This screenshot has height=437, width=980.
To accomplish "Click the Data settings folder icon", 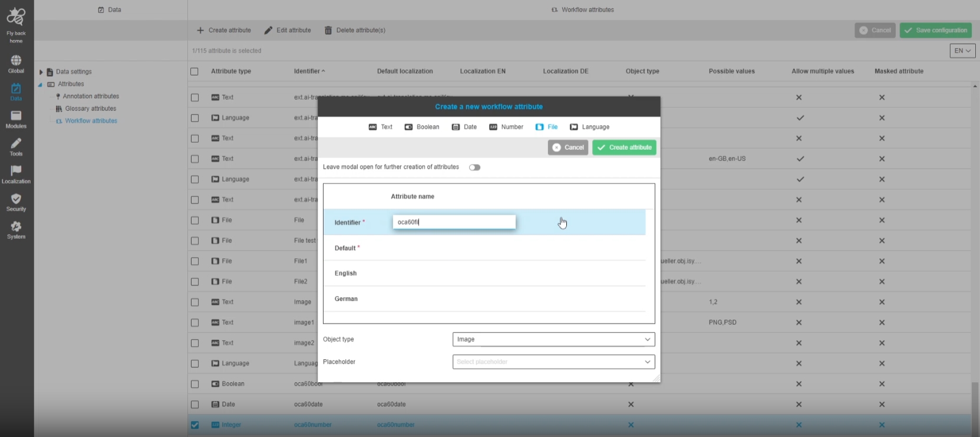I will (50, 72).
